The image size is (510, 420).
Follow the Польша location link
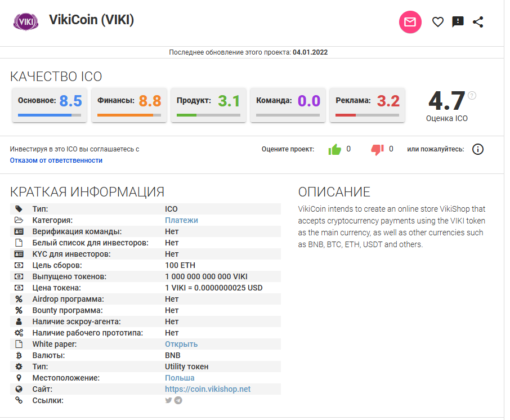[180, 378]
